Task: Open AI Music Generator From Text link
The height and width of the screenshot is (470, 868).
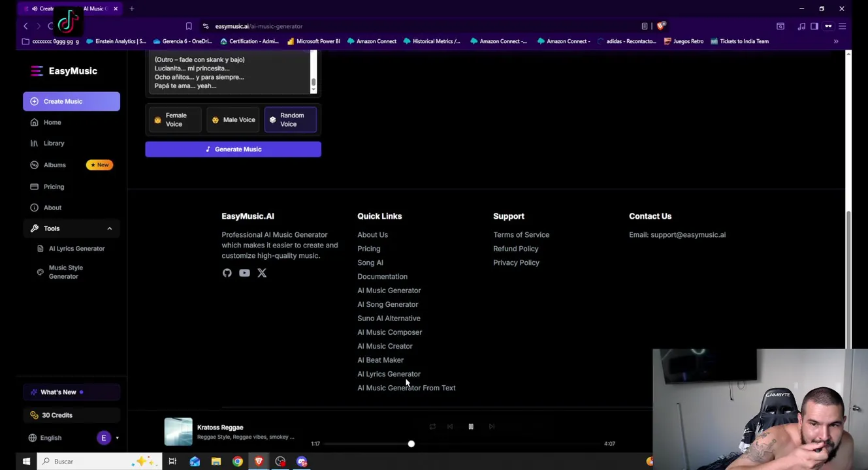Action: 406,388
